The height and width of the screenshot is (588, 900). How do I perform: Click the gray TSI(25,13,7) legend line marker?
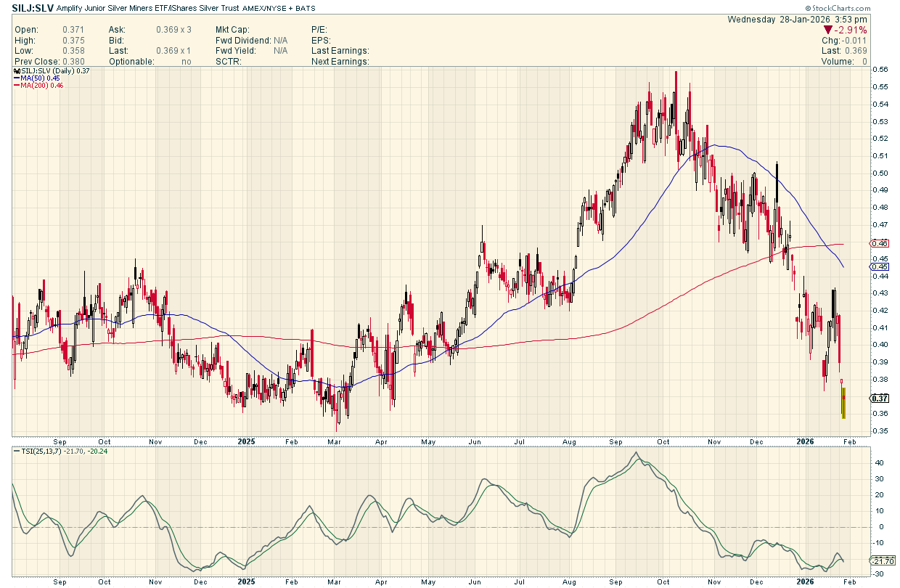17,452
